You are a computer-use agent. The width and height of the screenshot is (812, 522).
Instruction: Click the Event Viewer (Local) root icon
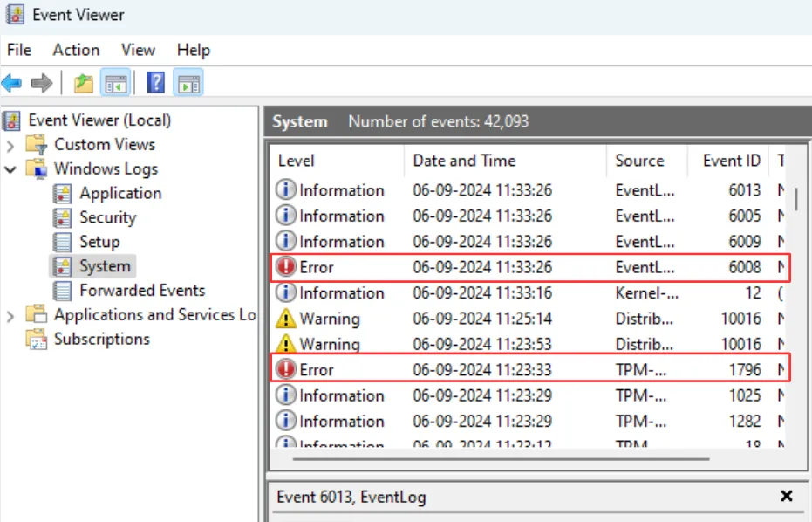pyautogui.click(x=12, y=120)
